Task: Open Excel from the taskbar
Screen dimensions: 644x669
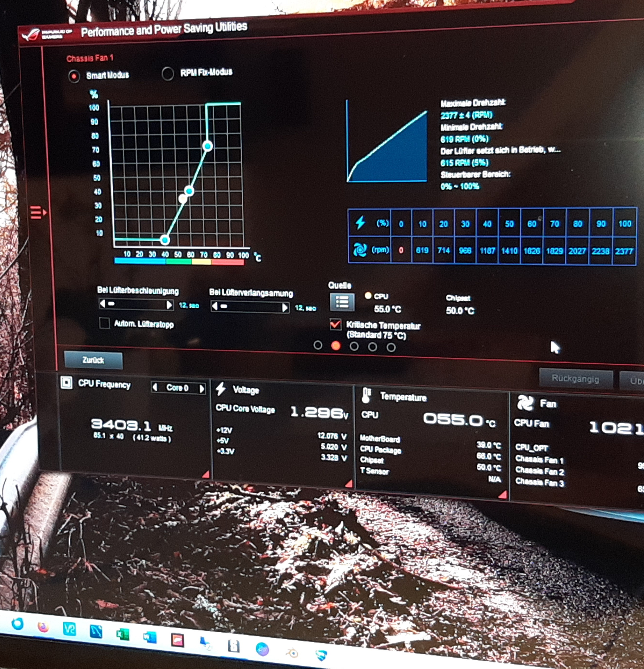Action: [x=123, y=634]
